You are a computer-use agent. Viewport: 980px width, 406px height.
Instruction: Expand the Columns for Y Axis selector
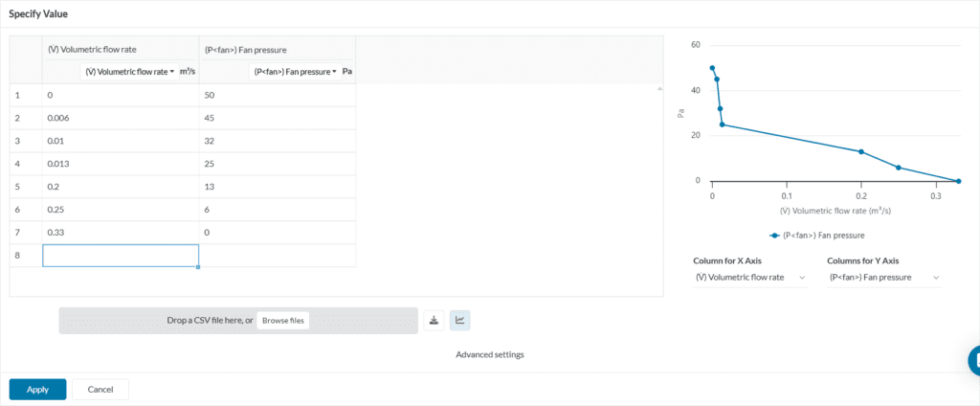(883, 278)
